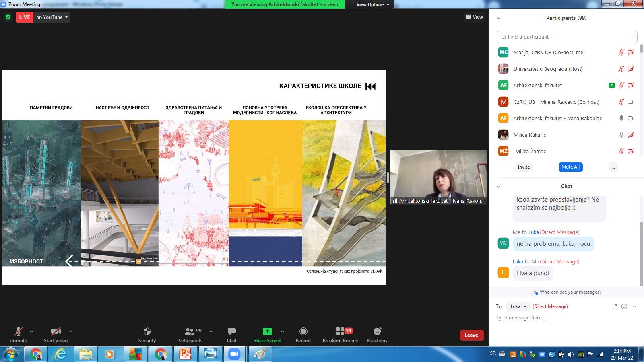This screenshot has width=644, height=362.
Task: Open the Chat panel icon
Action: [231, 331]
